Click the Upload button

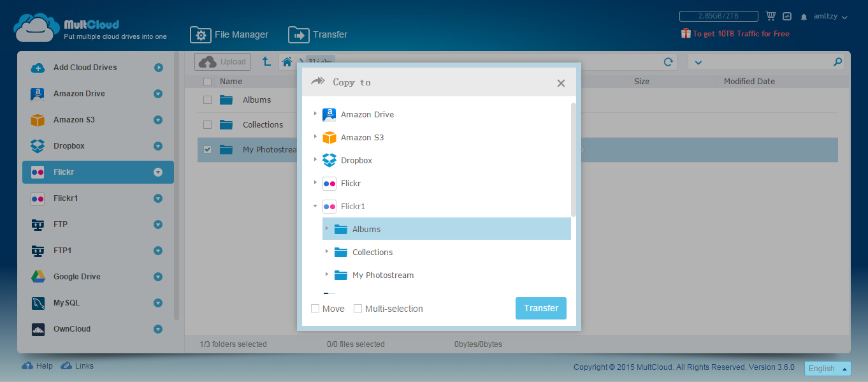[222, 62]
